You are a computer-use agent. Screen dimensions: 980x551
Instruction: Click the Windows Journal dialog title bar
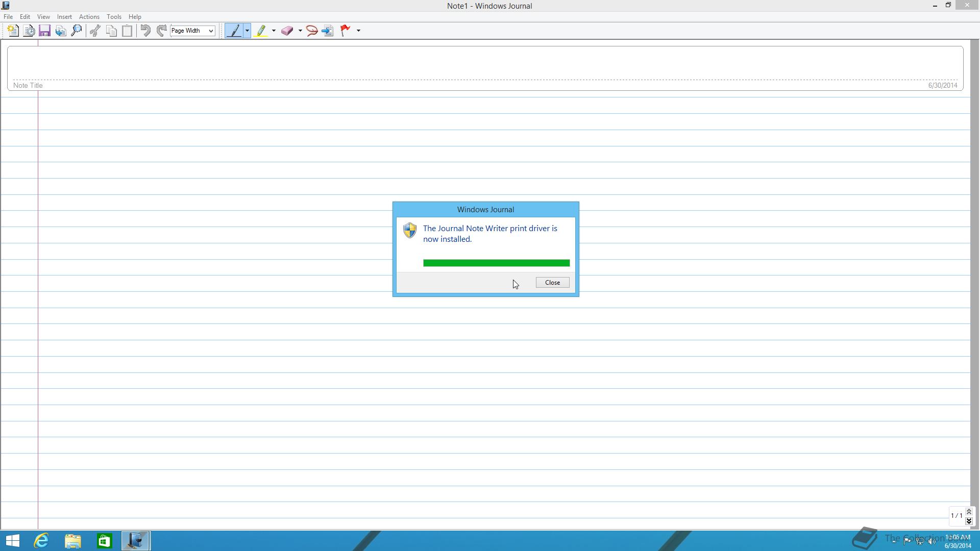coord(485,210)
